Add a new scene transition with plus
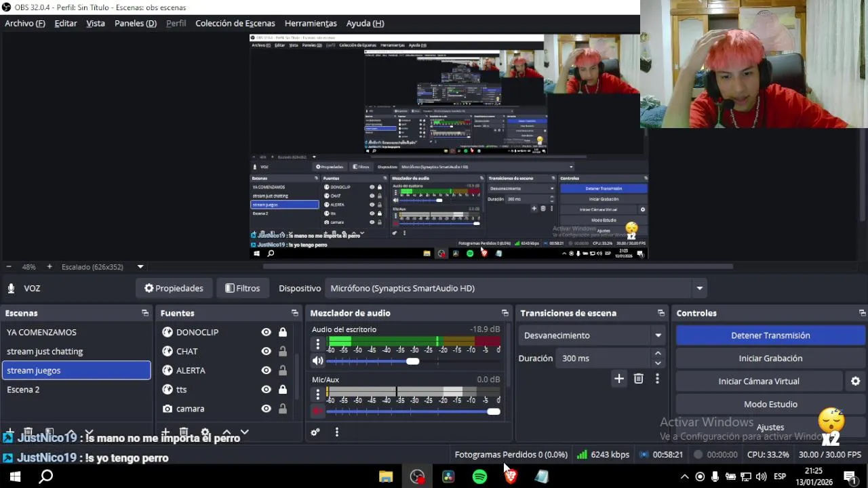The width and height of the screenshot is (868, 488). pos(618,379)
